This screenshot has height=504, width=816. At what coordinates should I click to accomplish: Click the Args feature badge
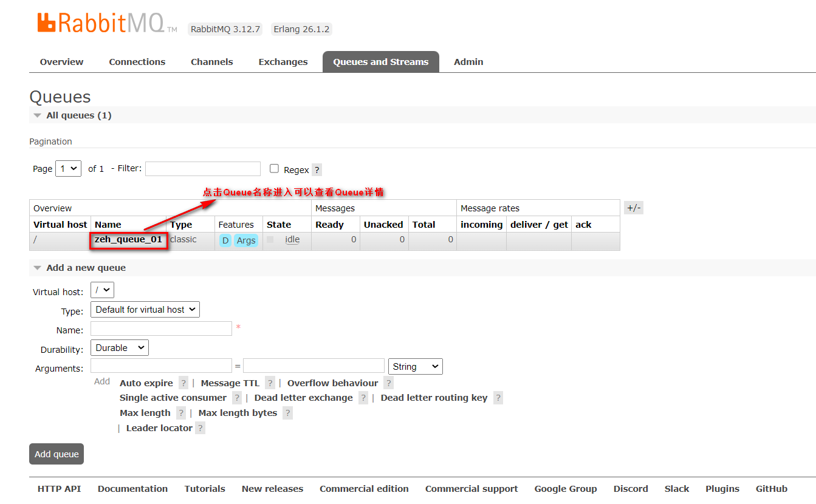246,240
